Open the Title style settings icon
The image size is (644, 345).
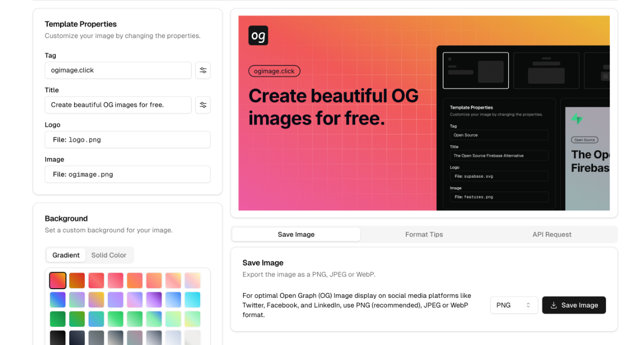(203, 105)
